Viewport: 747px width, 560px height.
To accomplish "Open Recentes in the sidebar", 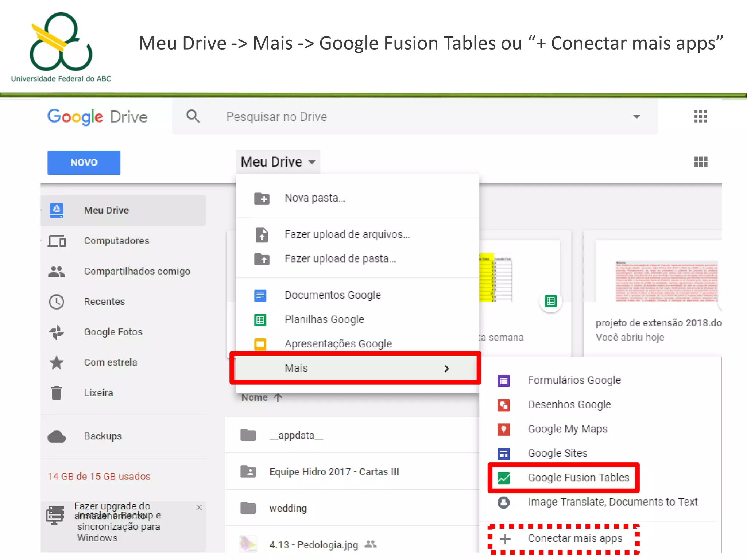I will 123,302.
